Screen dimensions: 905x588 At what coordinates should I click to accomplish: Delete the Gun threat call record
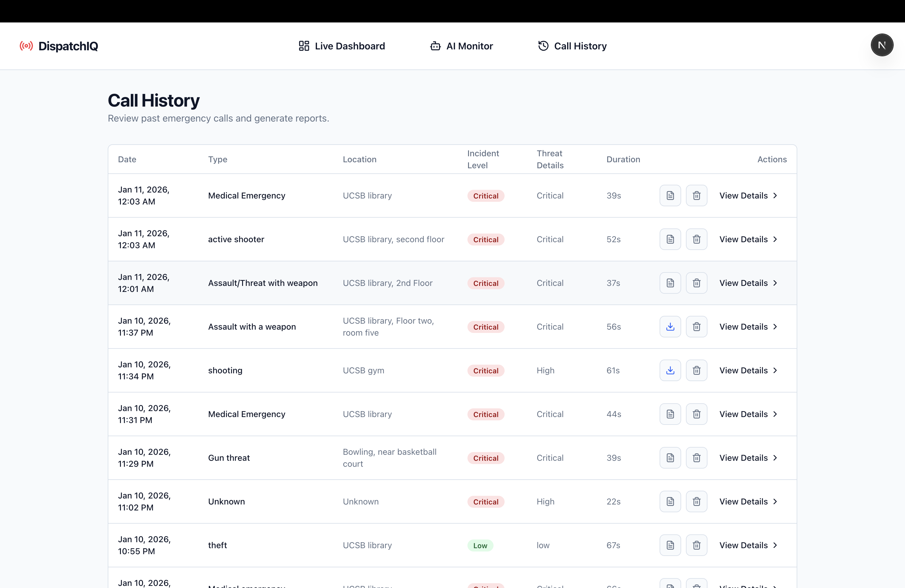pos(696,458)
